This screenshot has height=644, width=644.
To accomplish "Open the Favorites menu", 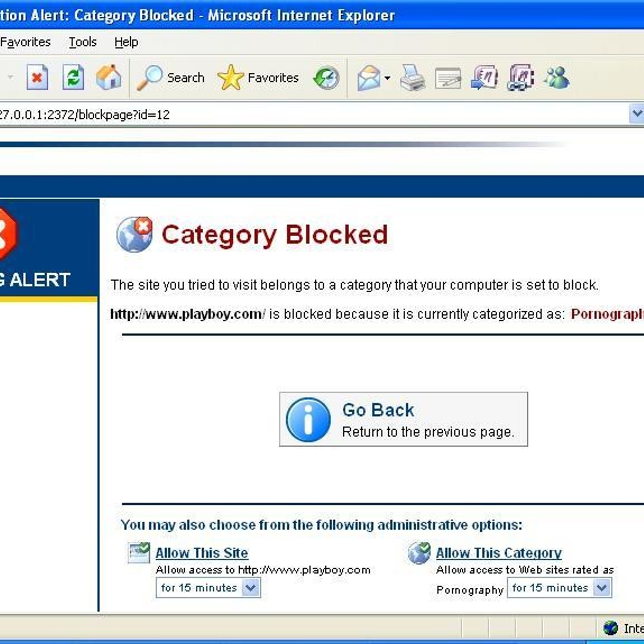I will 25,42.
